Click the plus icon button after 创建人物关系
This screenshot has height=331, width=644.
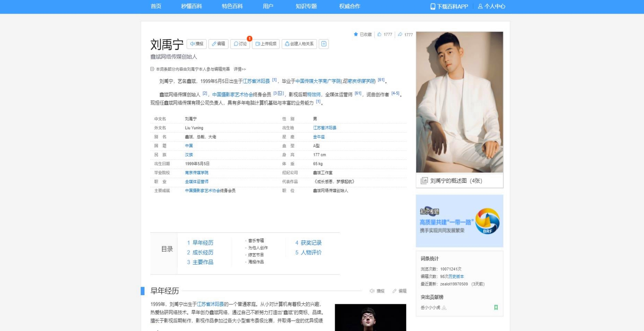(x=324, y=44)
